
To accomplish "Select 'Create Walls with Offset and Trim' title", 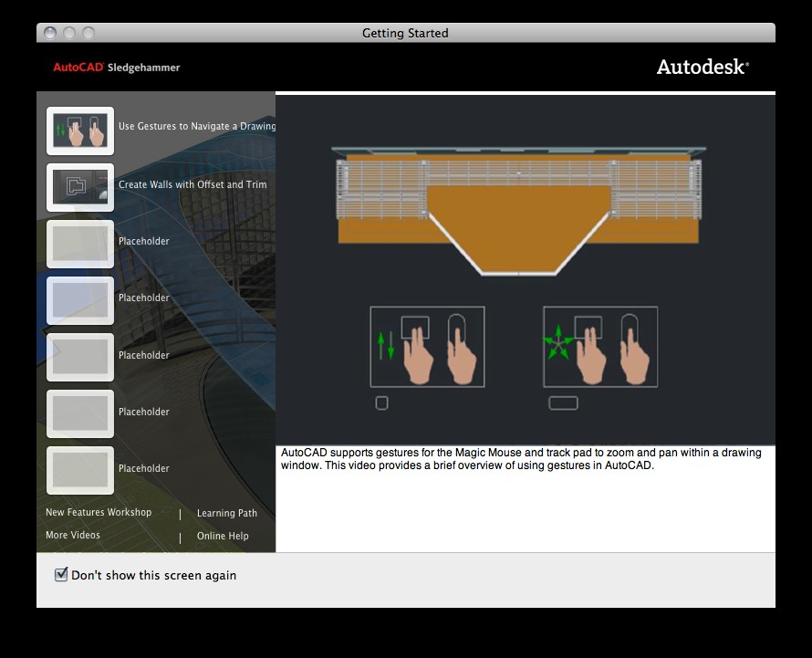I will pyautogui.click(x=193, y=184).
